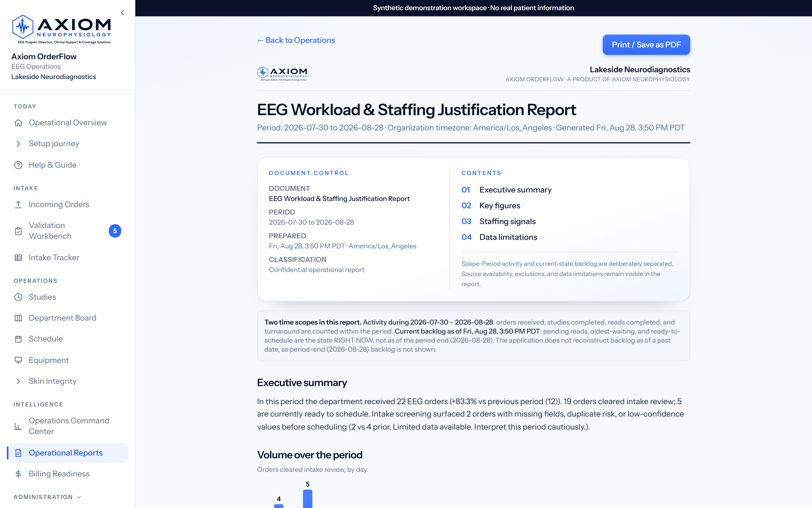This screenshot has height=508, width=812.
Task: Click the Validation Workbench badge showing 5
Action: pos(115,231)
